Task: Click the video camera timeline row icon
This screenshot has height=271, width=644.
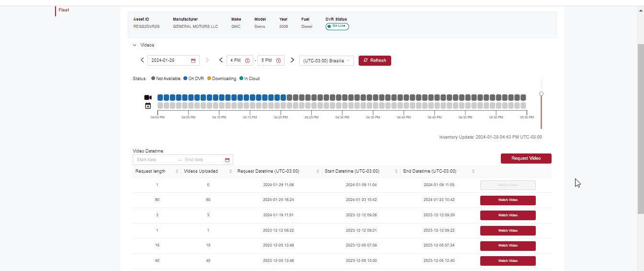Action: (148, 97)
